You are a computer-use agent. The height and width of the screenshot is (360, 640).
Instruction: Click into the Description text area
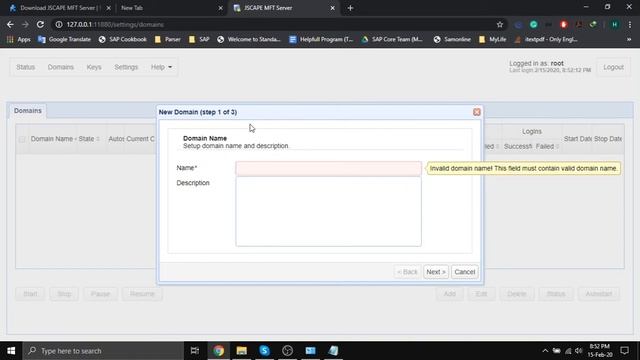click(328, 211)
